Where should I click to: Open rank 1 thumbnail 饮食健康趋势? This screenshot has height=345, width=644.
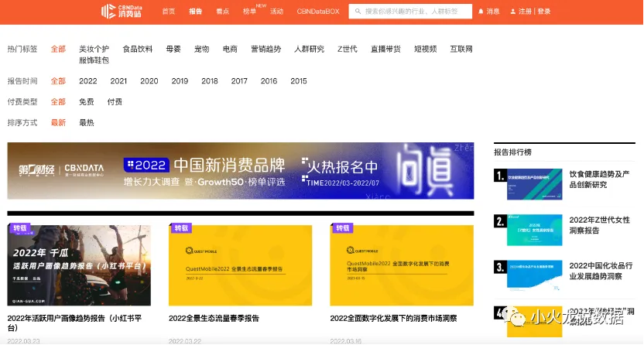(534, 184)
